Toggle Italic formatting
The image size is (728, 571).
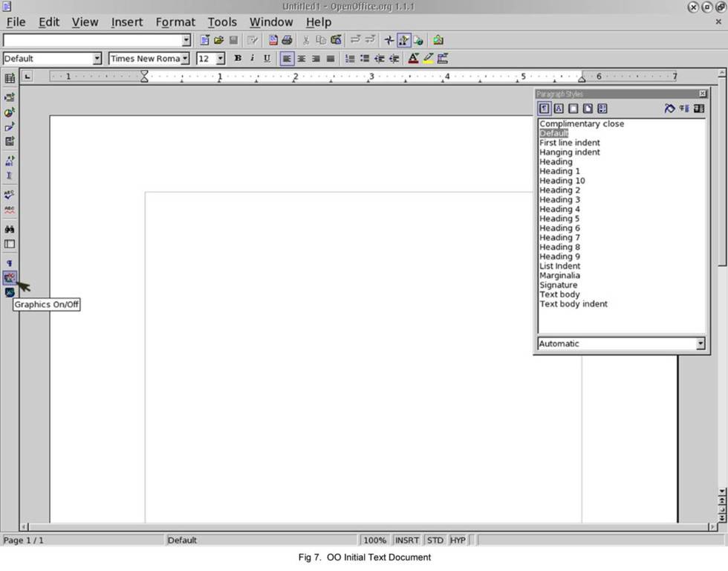point(252,59)
